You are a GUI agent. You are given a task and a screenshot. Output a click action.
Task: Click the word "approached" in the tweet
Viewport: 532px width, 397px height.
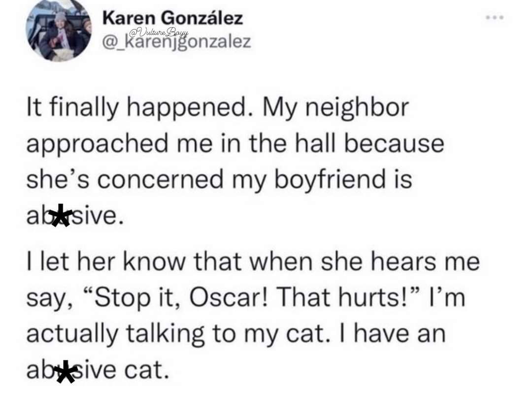coord(91,144)
